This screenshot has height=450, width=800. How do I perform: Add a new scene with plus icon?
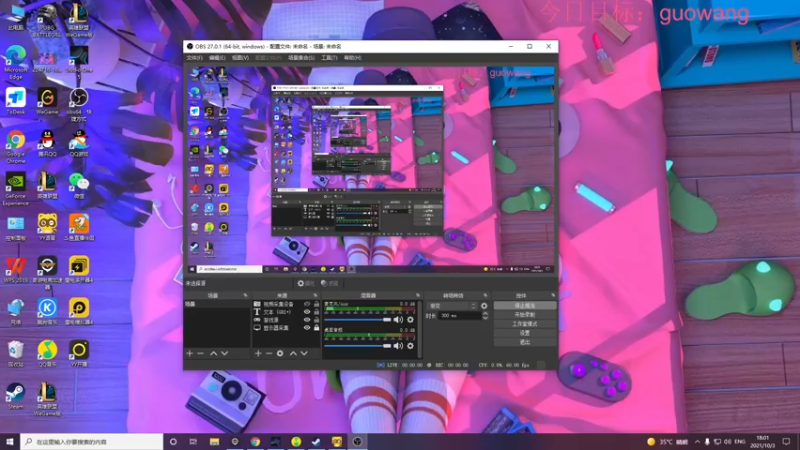coord(190,353)
